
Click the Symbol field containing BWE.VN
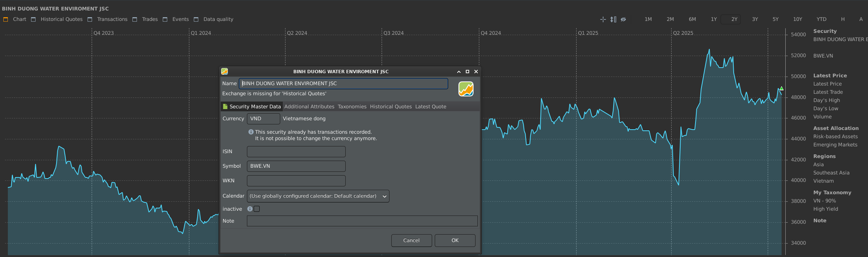coord(296,166)
